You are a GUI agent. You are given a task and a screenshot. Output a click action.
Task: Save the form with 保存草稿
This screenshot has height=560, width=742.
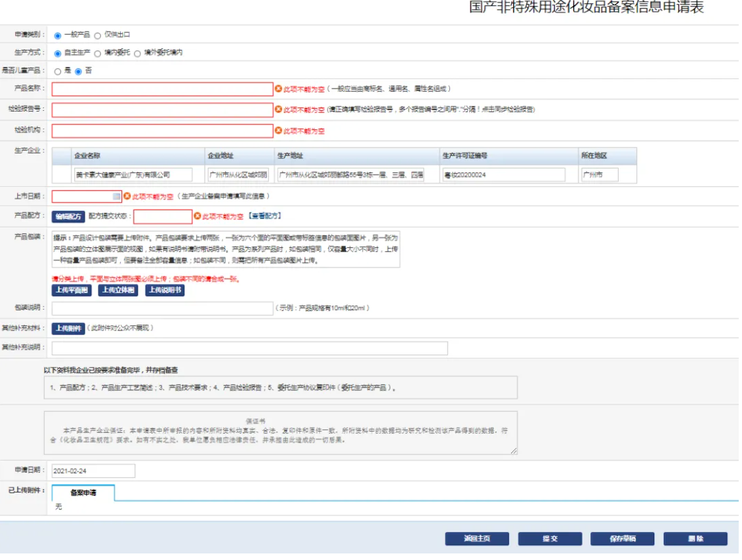(622, 539)
